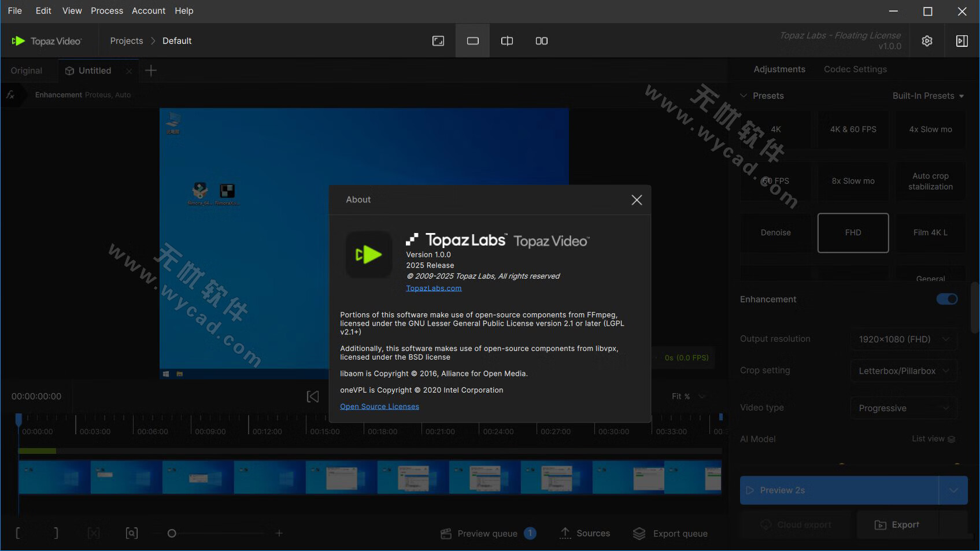Apply the Denoise preset
This screenshot has width=980, height=551.
pos(775,232)
